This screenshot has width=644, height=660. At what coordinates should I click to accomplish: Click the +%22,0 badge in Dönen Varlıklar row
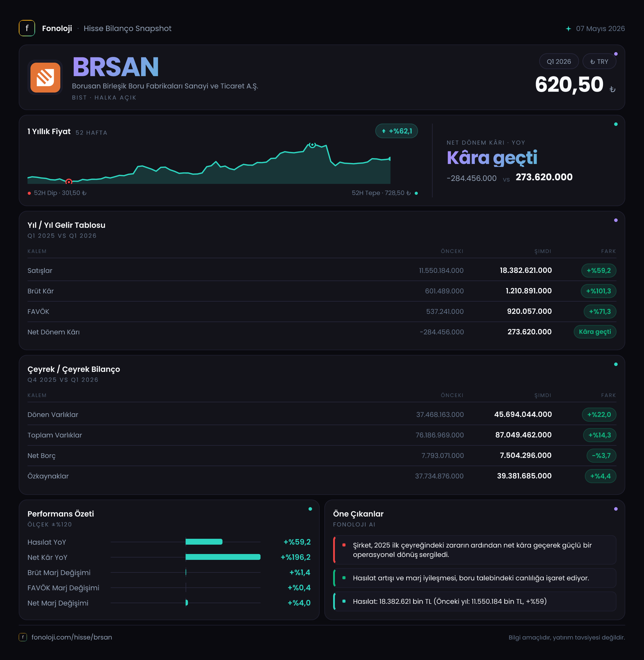point(599,414)
